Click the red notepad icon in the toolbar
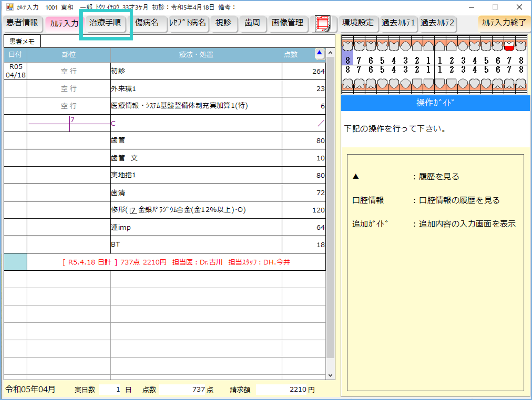The image size is (532, 400). [322, 24]
